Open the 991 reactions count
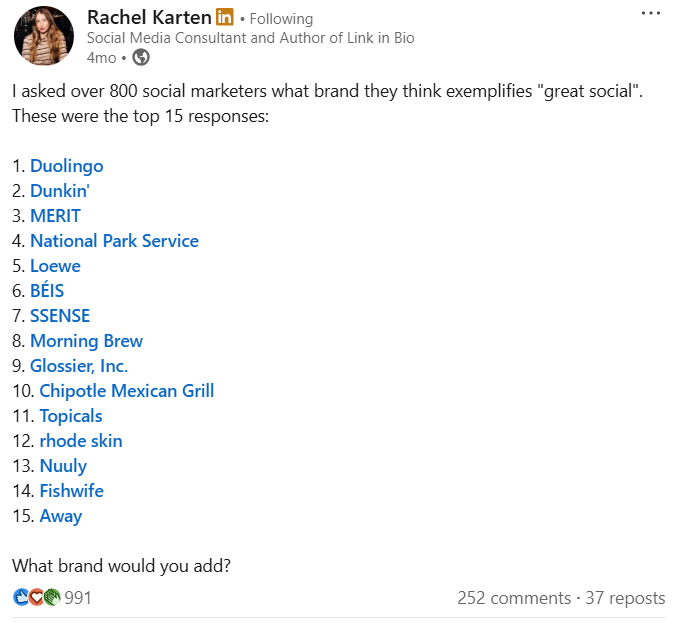Viewport: 676px width, 624px height. 78,598
